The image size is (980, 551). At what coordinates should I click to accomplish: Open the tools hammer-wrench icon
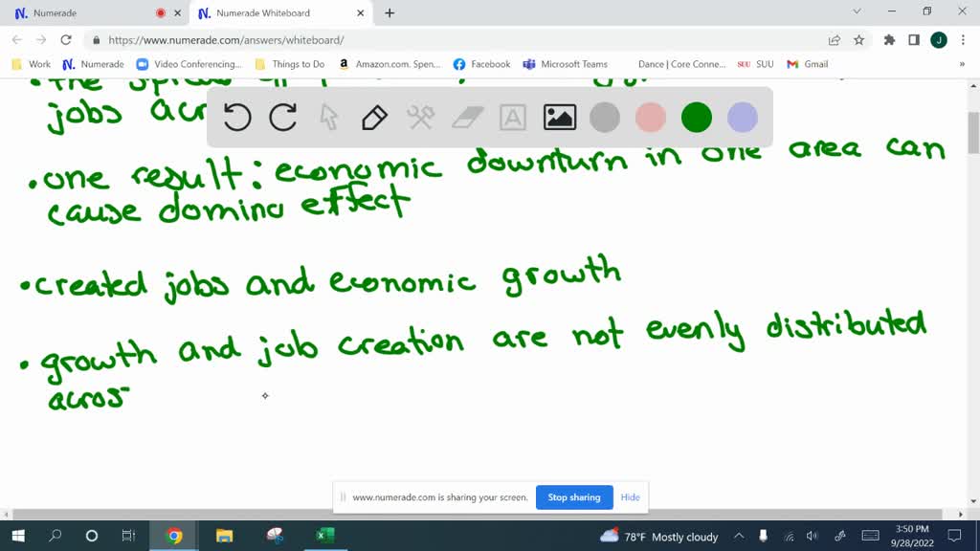(x=420, y=118)
